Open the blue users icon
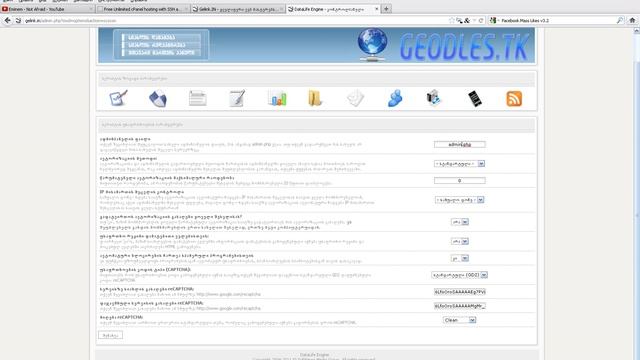The height and width of the screenshot is (360, 640). tap(395, 98)
